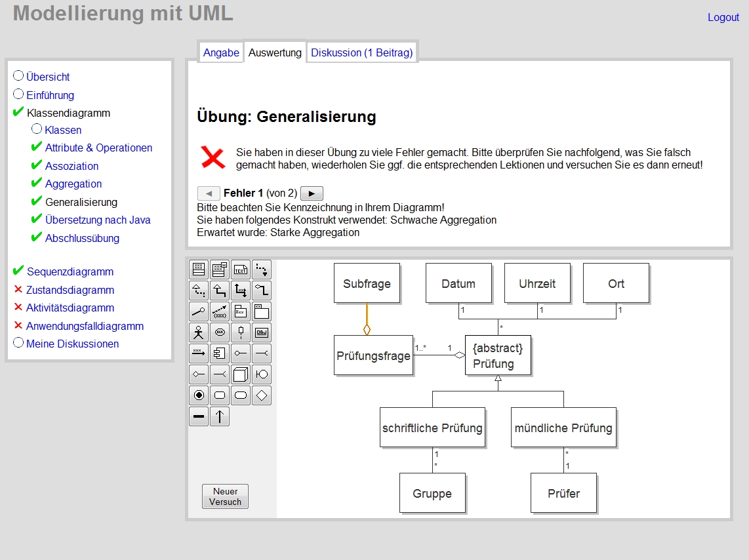Choose the diamond-ended line tool
This screenshot has height=560, width=749.
pos(199,374)
